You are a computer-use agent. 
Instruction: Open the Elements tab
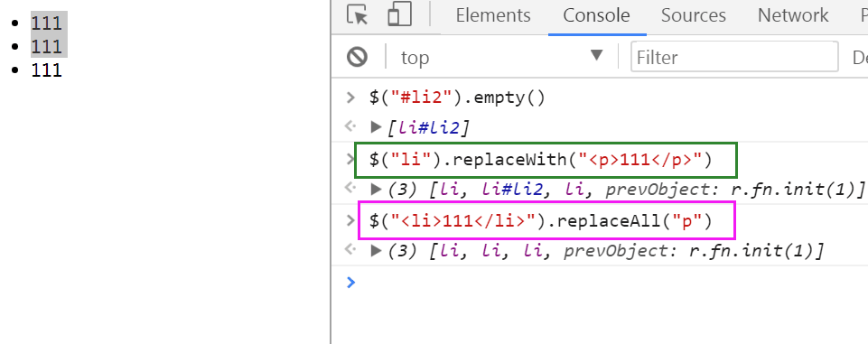point(492,15)
